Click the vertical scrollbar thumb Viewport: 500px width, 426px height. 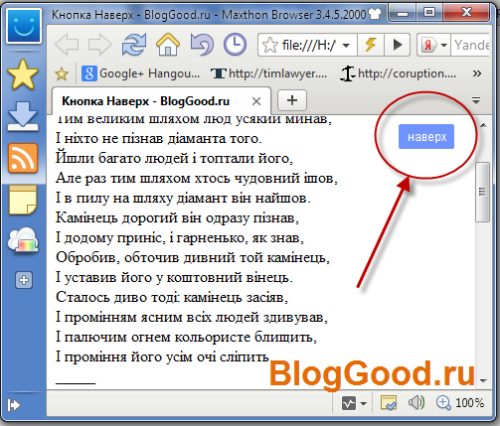click(x=482, y=192)
